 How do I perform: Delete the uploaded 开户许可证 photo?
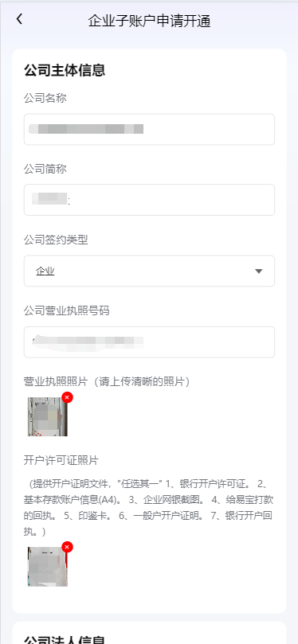(x=68, y=547)
